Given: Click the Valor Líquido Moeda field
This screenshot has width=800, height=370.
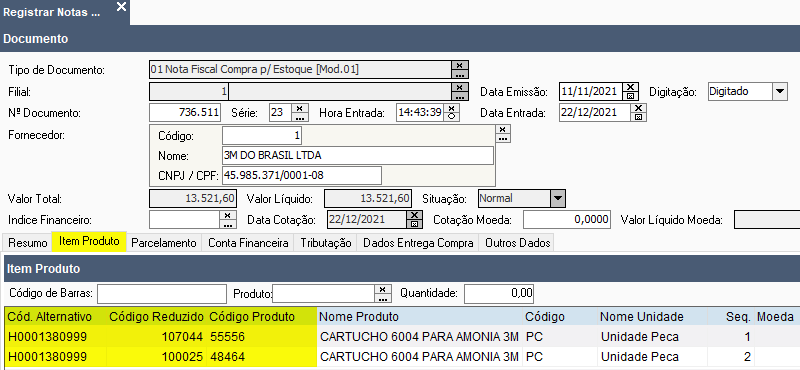Looking at the screenshot, I should 767,220.
